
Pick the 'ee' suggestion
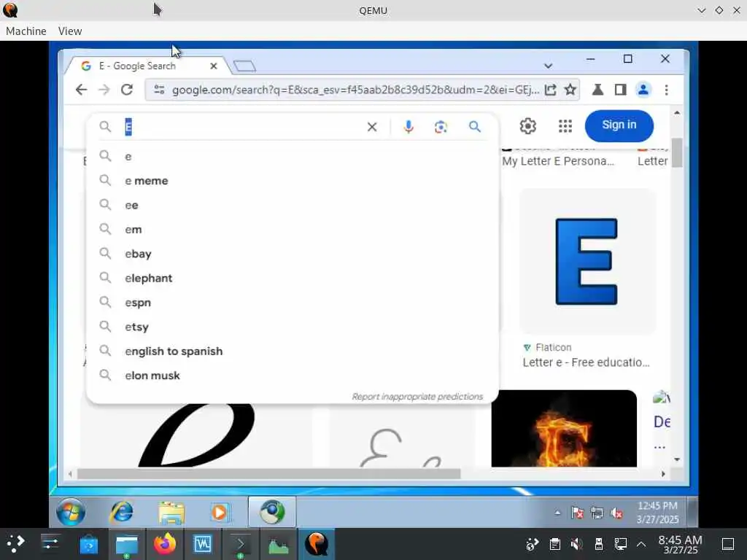292,205
